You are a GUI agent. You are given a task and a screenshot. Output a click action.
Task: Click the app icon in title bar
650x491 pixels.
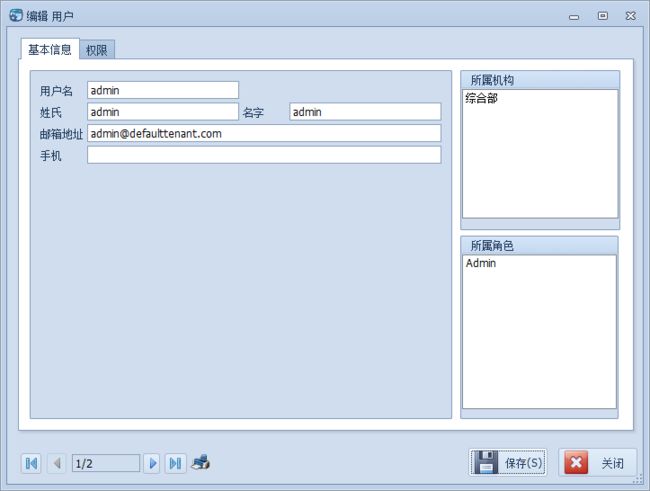pos(16,15)
